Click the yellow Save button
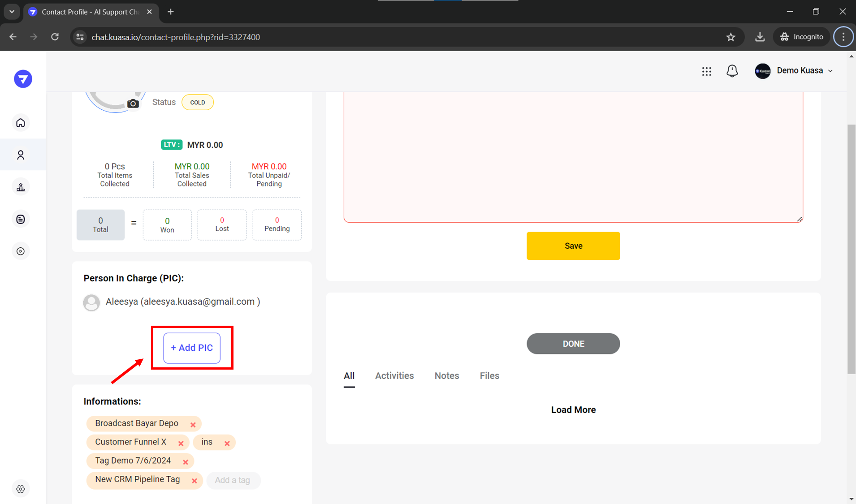The width and height of the screenshot is (856, 504). click(573, 246)
